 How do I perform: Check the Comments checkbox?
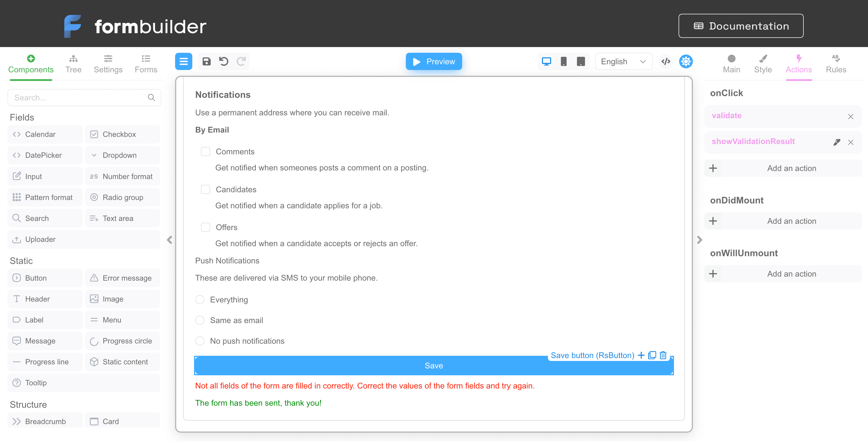(205, 151)
